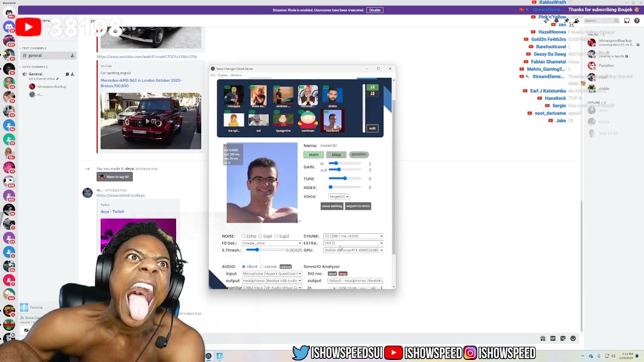Open Display menu in Voice Changer
Image resolution: width=644 pixels, height=362 pixels.
tap(222, 75)
